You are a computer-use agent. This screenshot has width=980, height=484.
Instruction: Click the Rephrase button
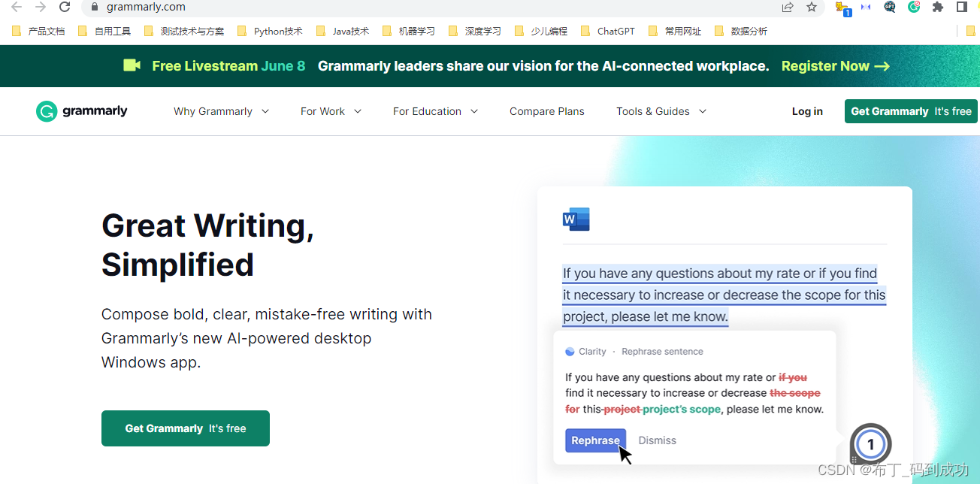(595, 440)
